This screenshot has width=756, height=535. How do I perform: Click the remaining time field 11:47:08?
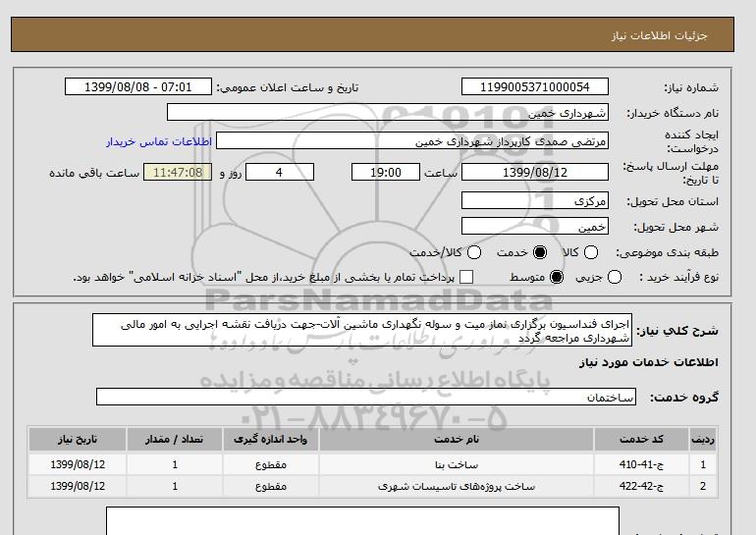pos(178,172)
